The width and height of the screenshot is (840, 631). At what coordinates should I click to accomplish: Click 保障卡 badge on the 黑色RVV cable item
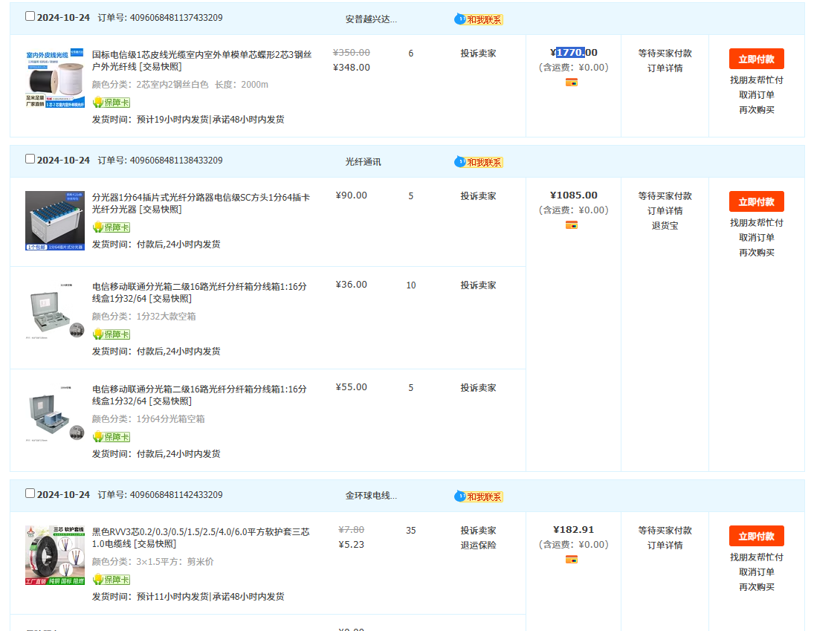(112, 580)
